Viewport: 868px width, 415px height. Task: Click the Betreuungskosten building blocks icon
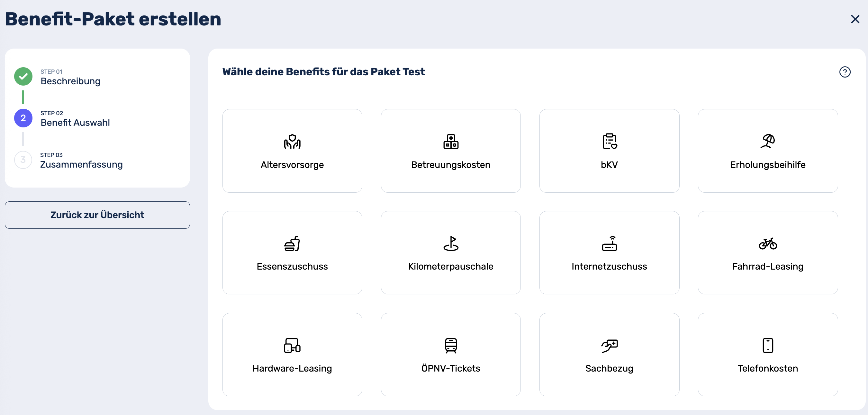[x=450, y=142]
